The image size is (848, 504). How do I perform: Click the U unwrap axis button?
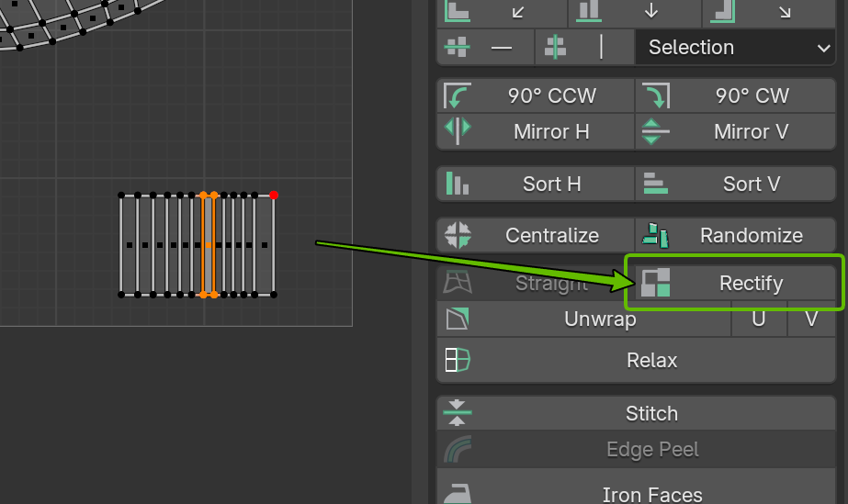click(x=758, y=319)
